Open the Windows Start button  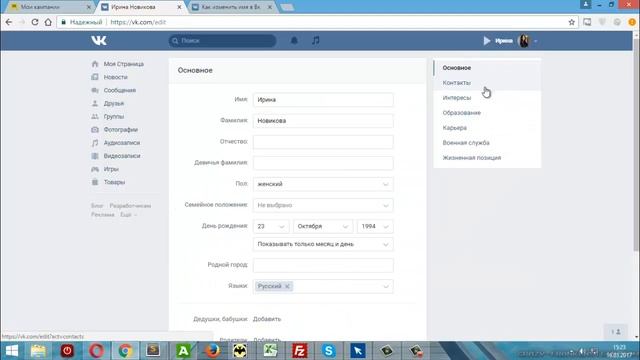click(12, 351)
